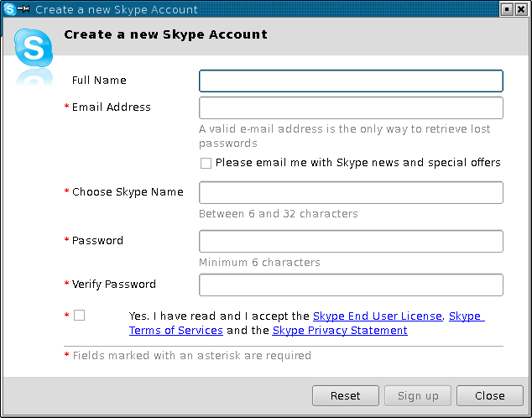Click the Choose Skype Name field
532x418 pixels.
[x=351, y=193]
